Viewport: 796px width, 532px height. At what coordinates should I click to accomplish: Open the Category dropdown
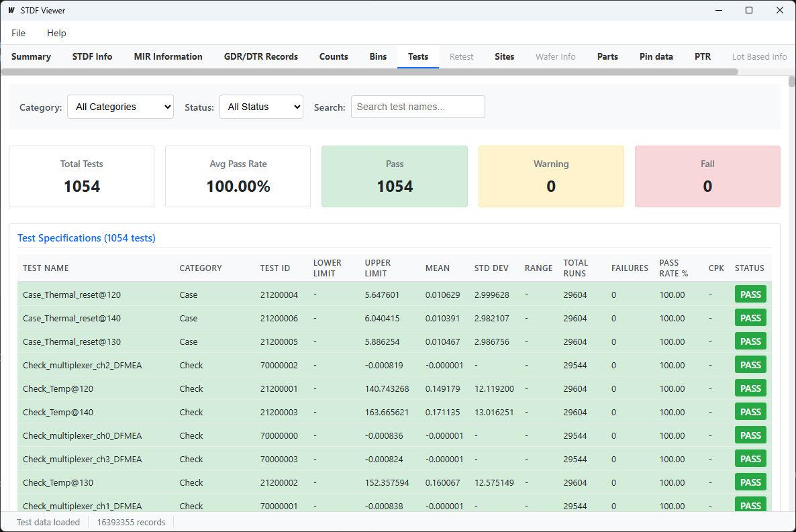120,107
